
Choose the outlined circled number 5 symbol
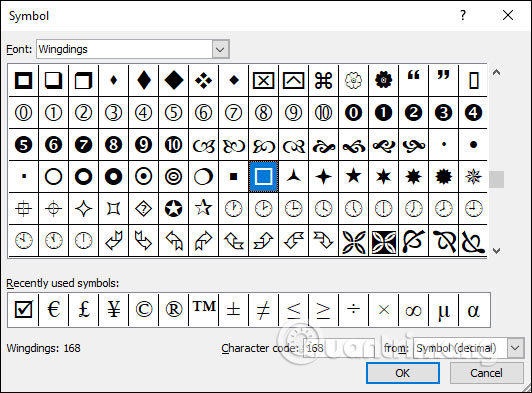pyautogui.click(x=173, y=112)
